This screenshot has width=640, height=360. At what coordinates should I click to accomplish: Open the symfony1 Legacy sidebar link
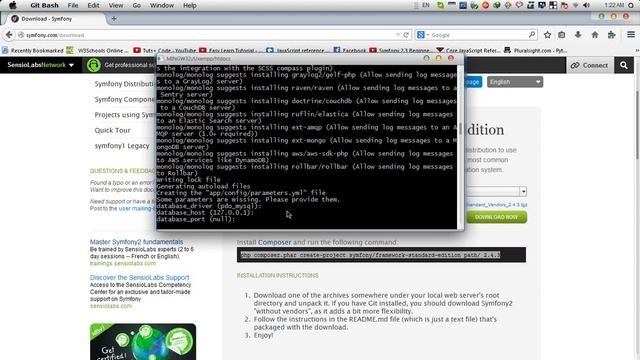click(122, 146)
